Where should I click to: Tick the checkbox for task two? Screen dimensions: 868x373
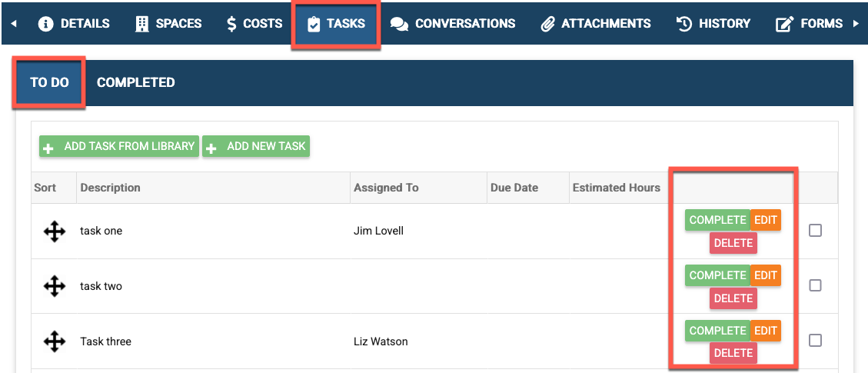pyautogui.click(x=816, y=285)
